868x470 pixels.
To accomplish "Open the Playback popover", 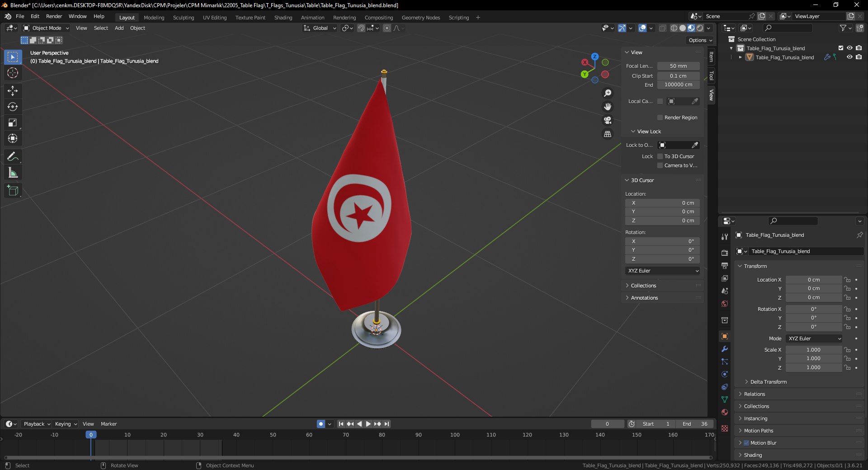I will coord(36,424).
